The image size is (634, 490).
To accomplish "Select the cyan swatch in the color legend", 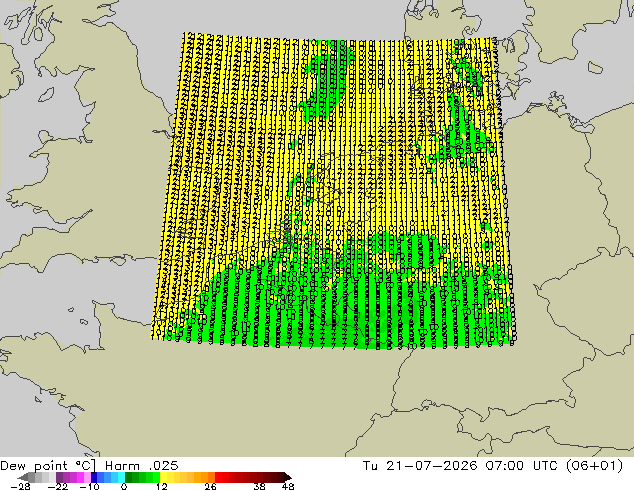I will (x=121, y=477).
